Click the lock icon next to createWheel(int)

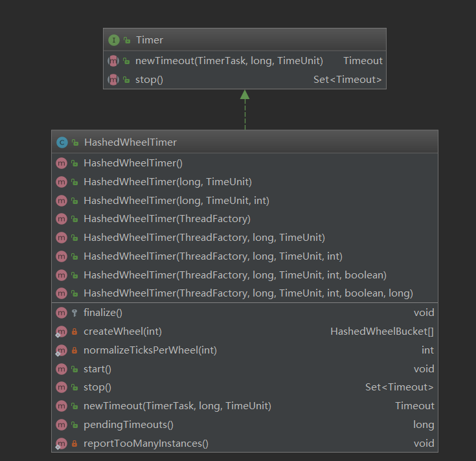[x=74, y=332]
